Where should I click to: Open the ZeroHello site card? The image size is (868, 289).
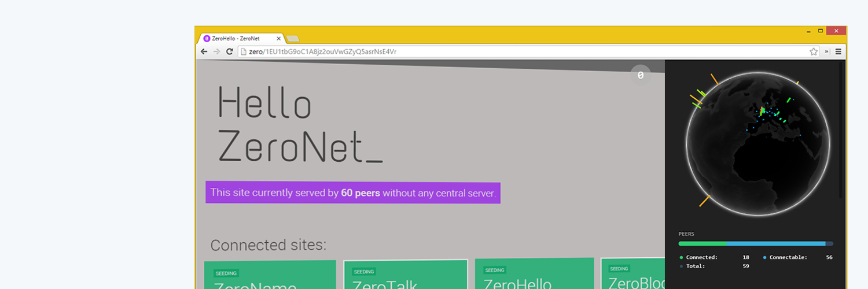(535, 274)
